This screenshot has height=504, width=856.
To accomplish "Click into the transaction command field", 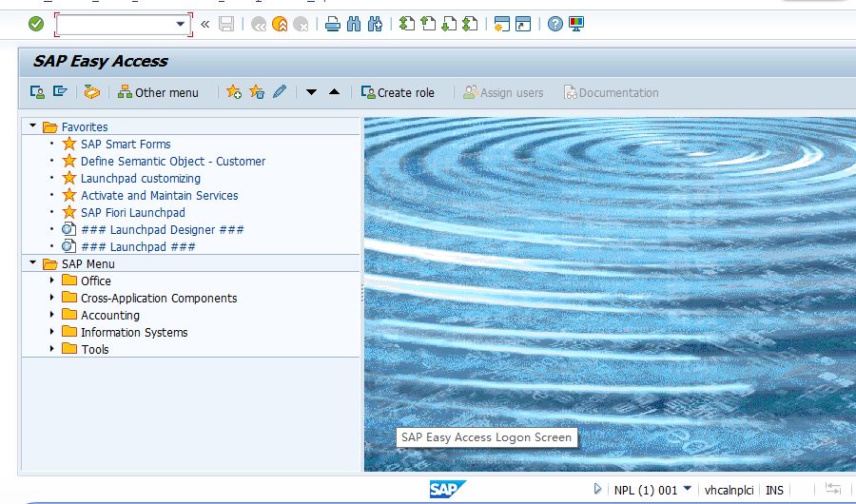I will (x=116, y=25).
